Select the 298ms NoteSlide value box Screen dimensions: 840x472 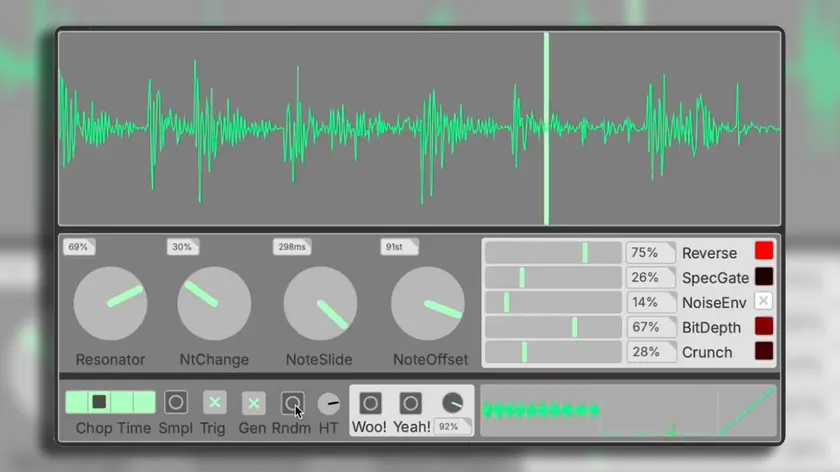tap(292, 246)
